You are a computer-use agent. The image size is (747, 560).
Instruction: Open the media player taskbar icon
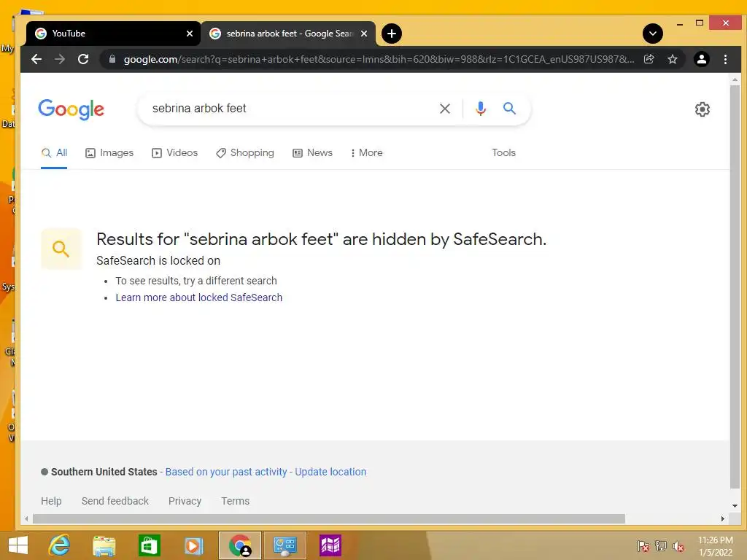click(193, 545)
